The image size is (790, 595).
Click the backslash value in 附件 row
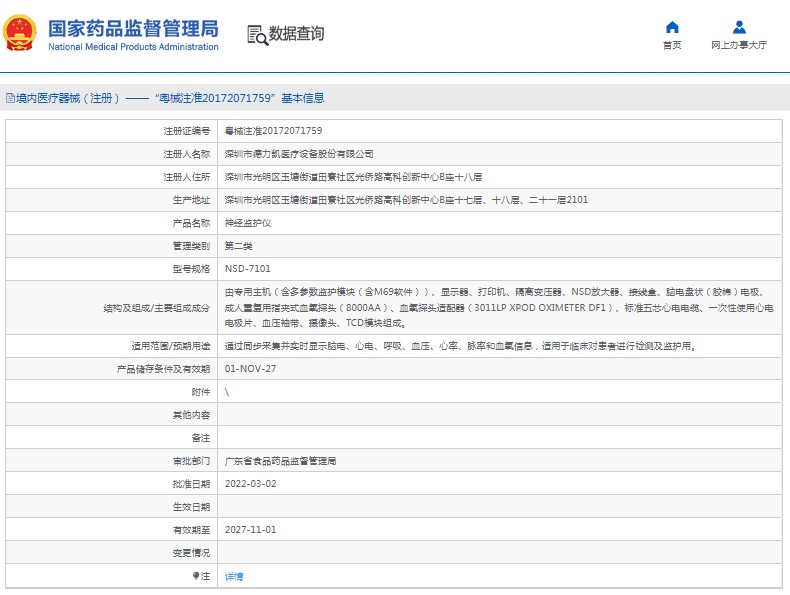(x=227, y=392)
